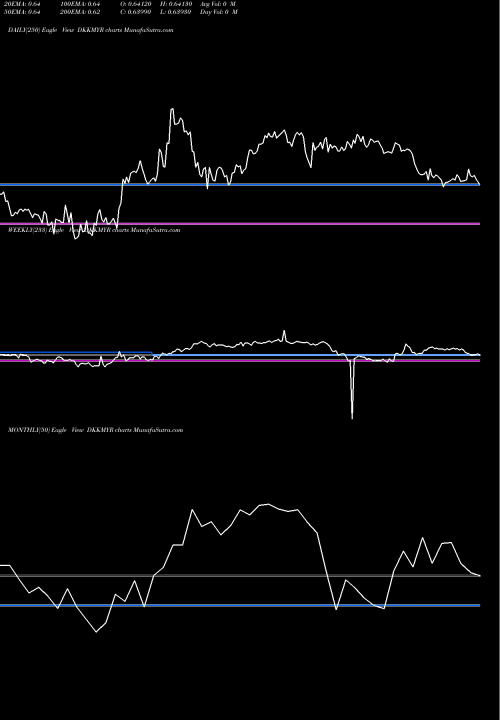Click the 200EMA: 0.62 text
Screen dimensions: 500x720
pos(80,12)
